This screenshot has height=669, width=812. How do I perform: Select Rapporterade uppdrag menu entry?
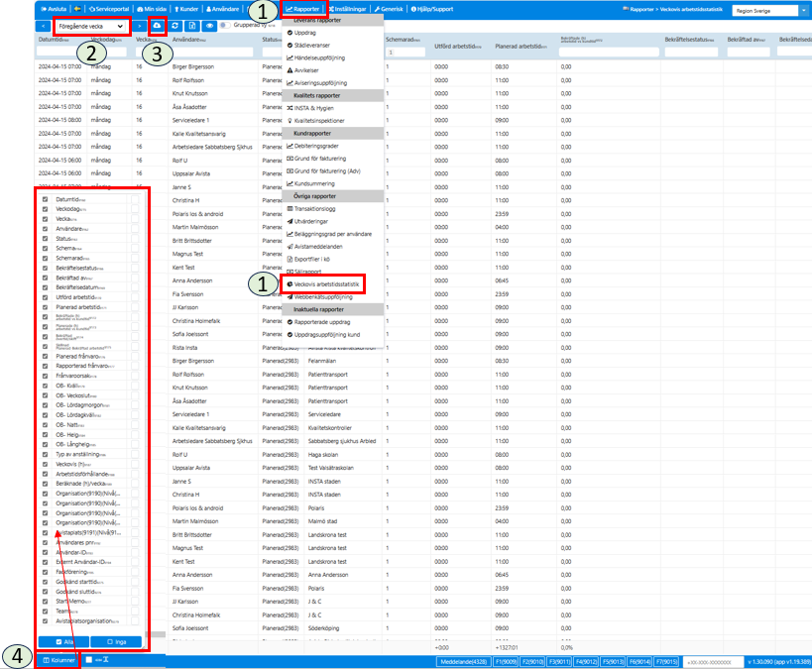click(x=318, y=322)
